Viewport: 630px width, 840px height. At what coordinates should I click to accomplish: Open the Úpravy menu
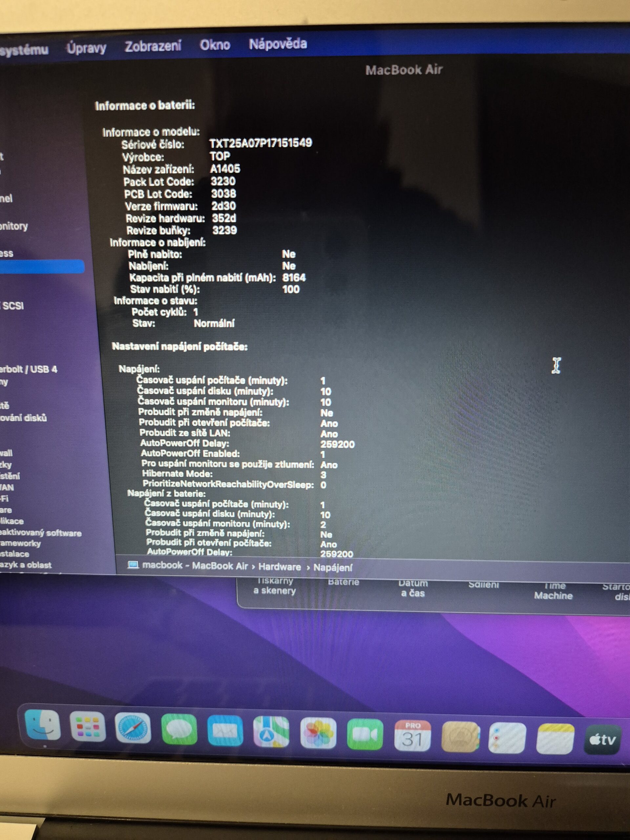87,48
